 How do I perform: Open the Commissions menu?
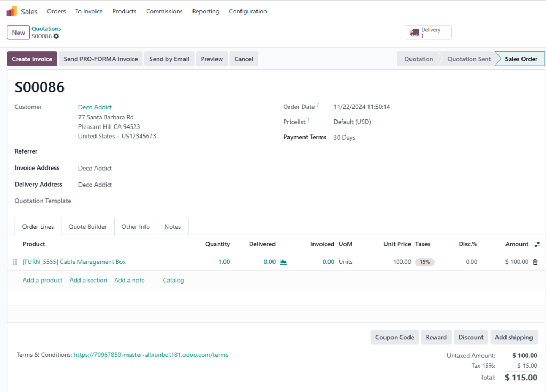click(164, 11)
